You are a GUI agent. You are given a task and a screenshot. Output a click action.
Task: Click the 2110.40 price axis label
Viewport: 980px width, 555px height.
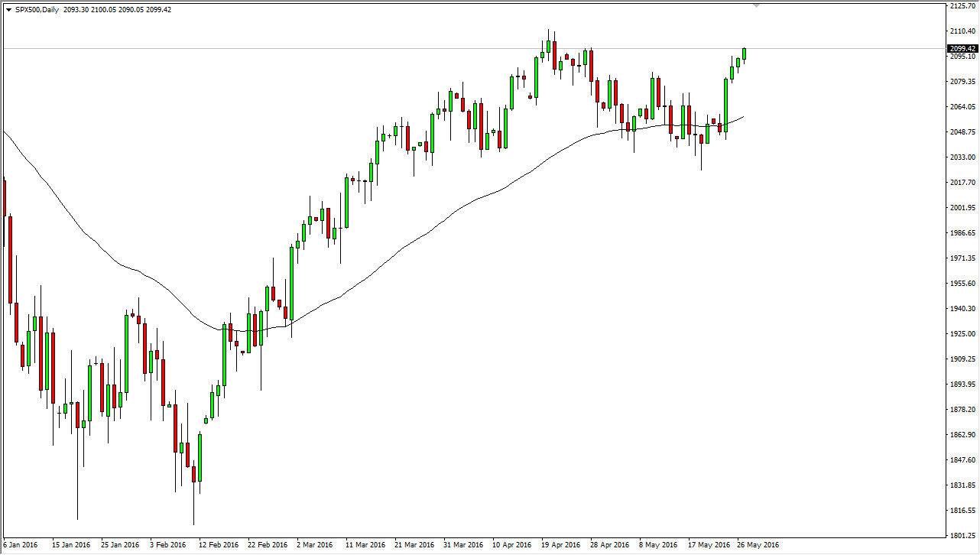coord(962,31)
